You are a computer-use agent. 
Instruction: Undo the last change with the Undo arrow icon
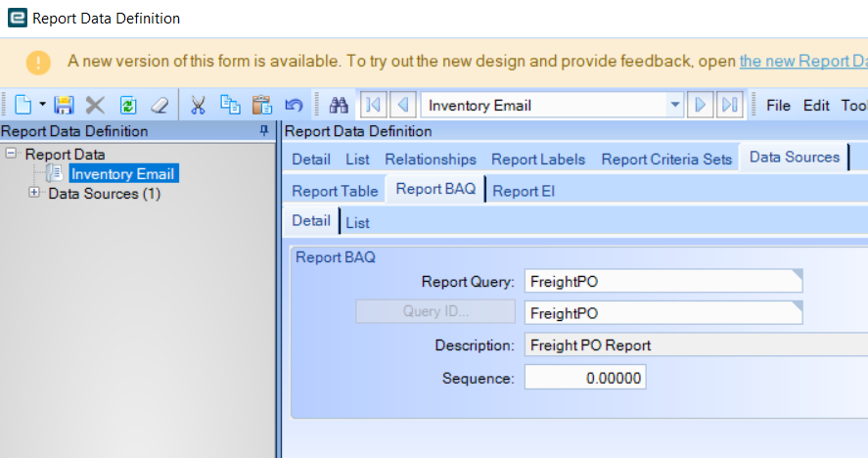coord(294,105)
